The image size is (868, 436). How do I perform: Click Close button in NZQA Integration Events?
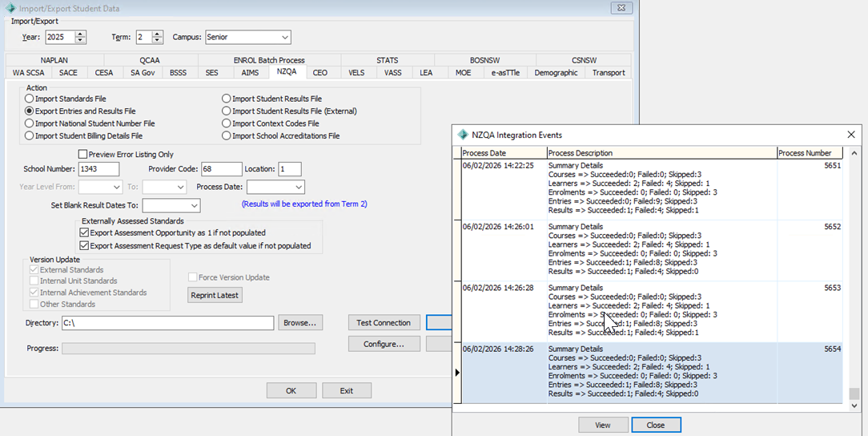coord(656,425)
